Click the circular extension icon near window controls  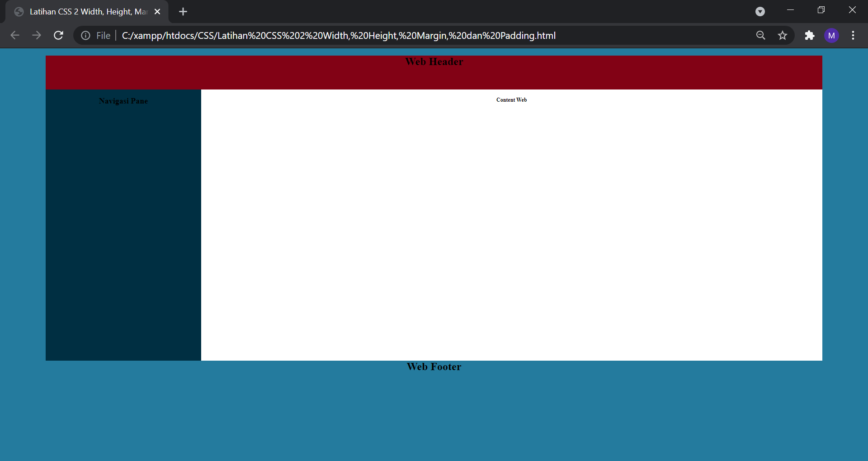[x=760, y=11]
